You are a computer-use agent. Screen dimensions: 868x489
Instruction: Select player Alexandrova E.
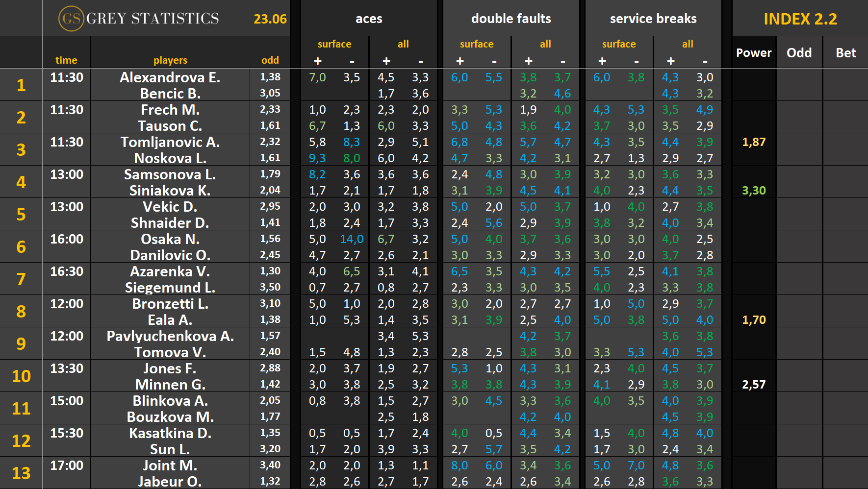(x=170, y=77)
